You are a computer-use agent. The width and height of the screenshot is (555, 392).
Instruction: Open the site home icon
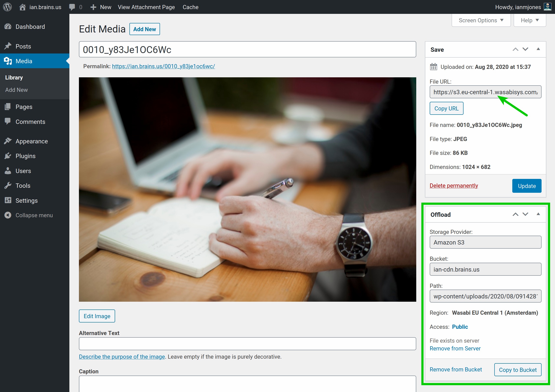(x=23, y=7)
